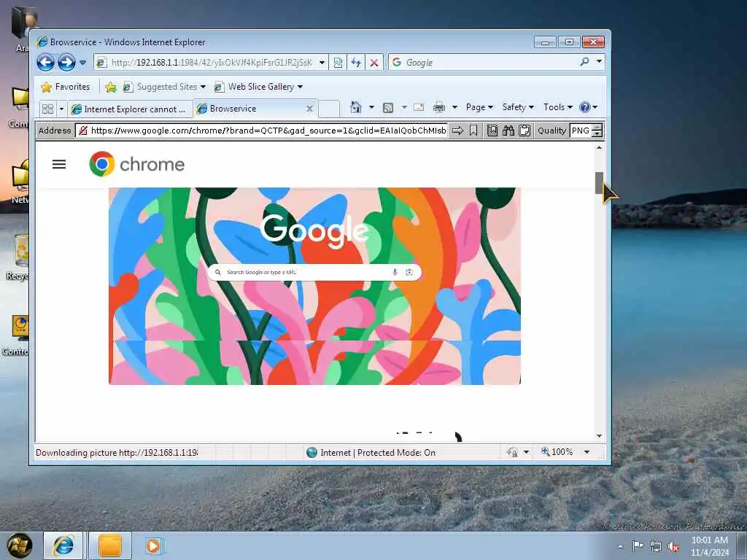The image size is (747, 560).
Task: Click the microphone icon in search box
Action: point(395,272)
